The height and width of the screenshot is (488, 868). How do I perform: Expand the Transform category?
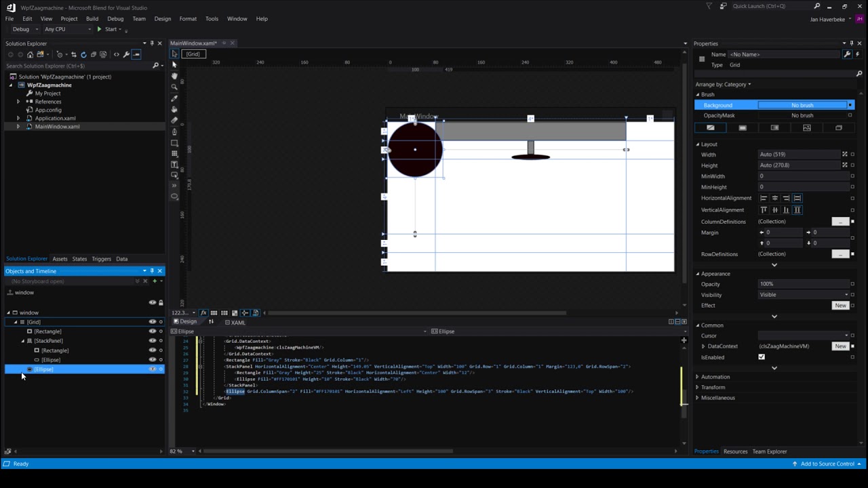coord(697,388)
